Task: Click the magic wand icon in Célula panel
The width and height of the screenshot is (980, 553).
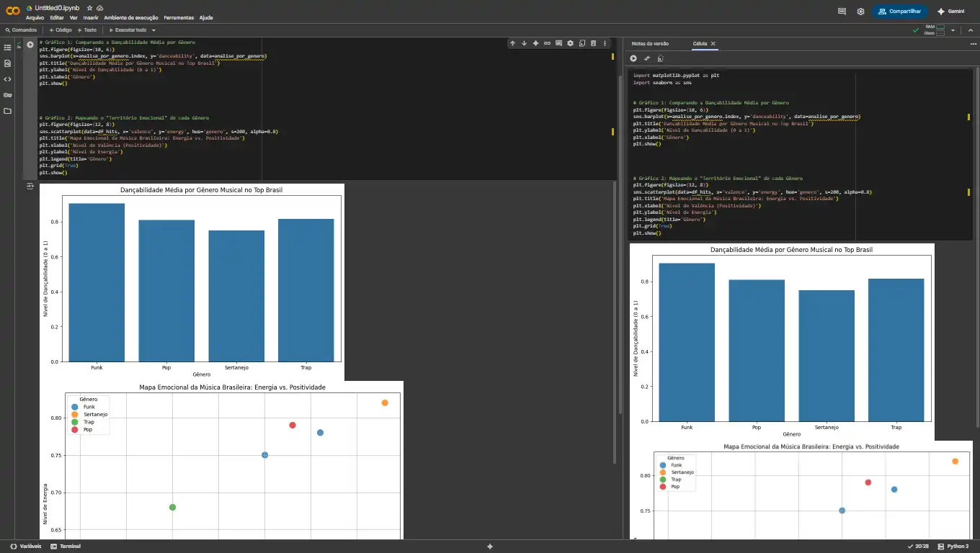Action: tap(646, 58)
